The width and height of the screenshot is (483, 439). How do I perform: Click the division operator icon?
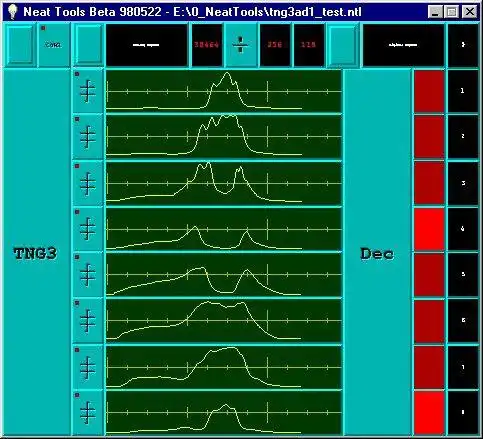point(241,45)
